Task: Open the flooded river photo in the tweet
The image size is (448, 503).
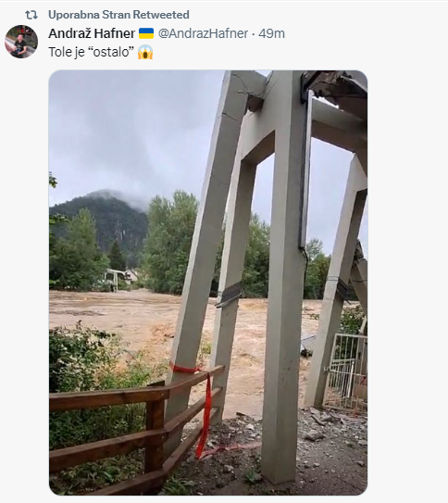Action: tap(208, 283)
